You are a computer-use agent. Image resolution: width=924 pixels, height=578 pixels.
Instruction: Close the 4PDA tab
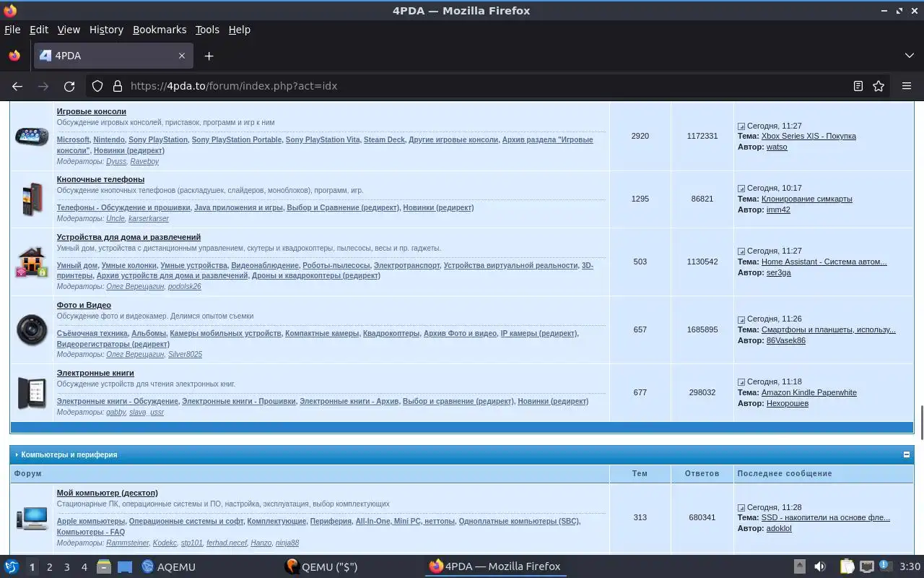[182, 56]
